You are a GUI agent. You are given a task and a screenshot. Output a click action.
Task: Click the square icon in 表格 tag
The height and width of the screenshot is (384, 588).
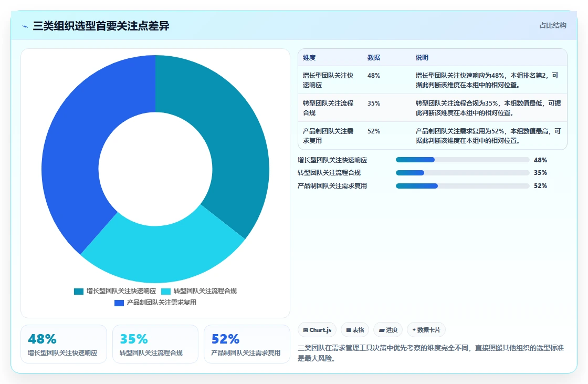[x=349, y=330]
